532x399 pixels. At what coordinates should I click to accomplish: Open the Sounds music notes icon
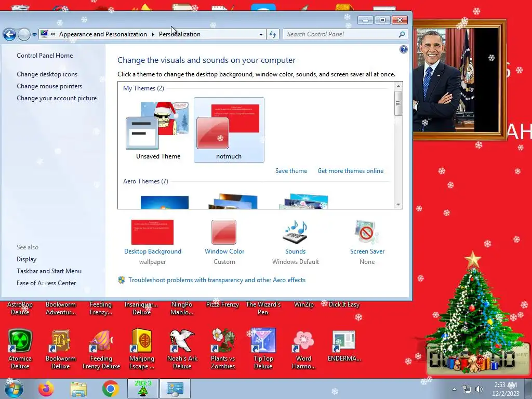(295, 232)
